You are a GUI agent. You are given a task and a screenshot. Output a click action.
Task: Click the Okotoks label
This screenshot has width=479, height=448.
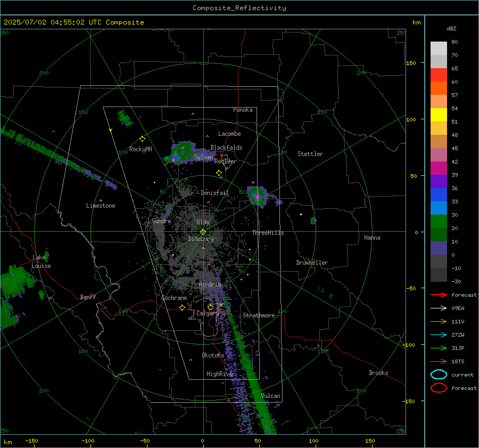[213, 355]
